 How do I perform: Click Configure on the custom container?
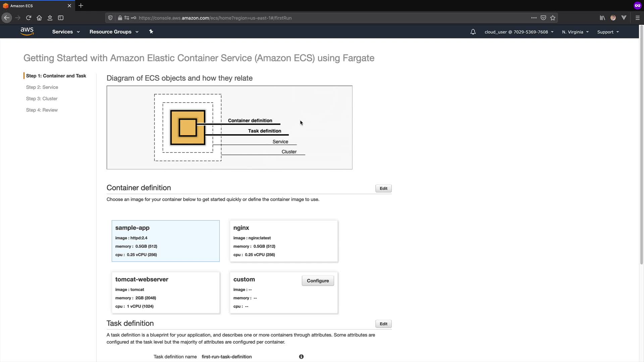(x=318, y=281)
